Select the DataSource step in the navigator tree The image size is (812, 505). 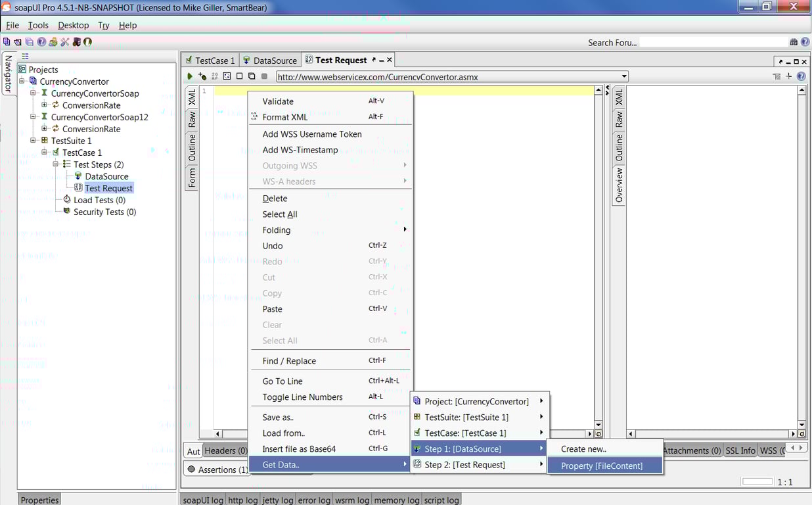[106, 176]
